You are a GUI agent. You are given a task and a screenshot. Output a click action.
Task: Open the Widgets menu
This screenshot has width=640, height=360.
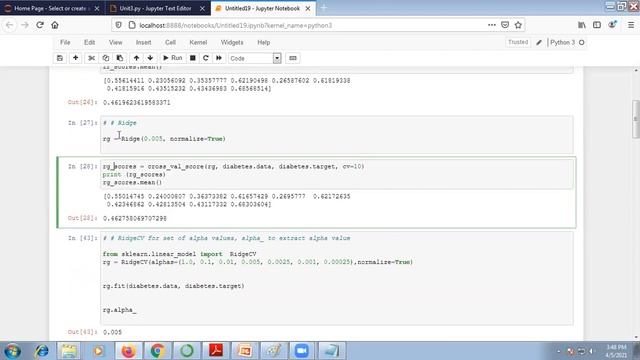click(232, 42)
